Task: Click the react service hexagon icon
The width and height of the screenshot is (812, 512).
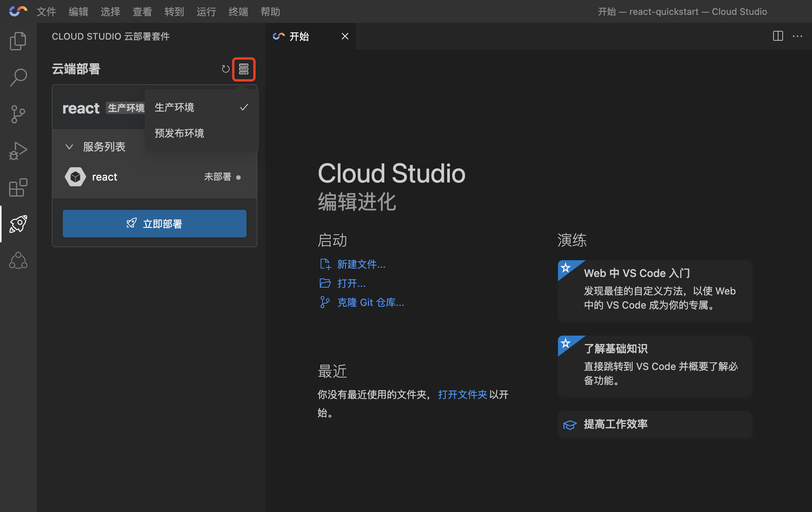Action: [75, 177]
